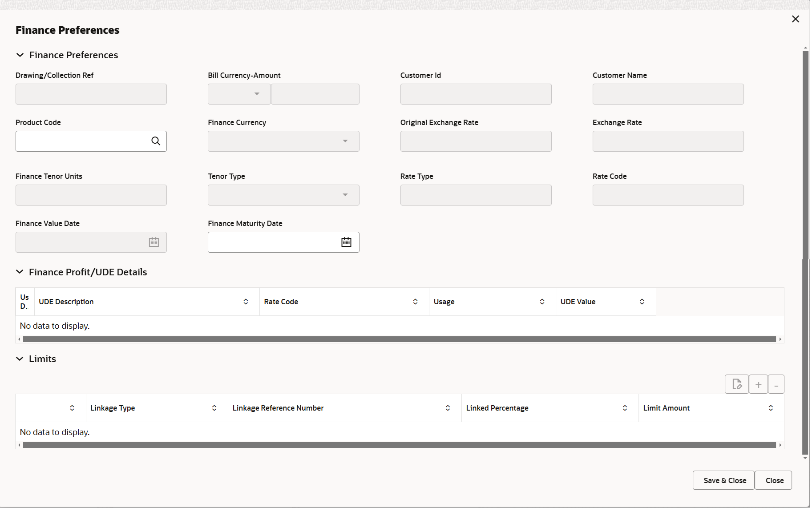
Task: Click the Rate Type field
Action: coord(476,195)
